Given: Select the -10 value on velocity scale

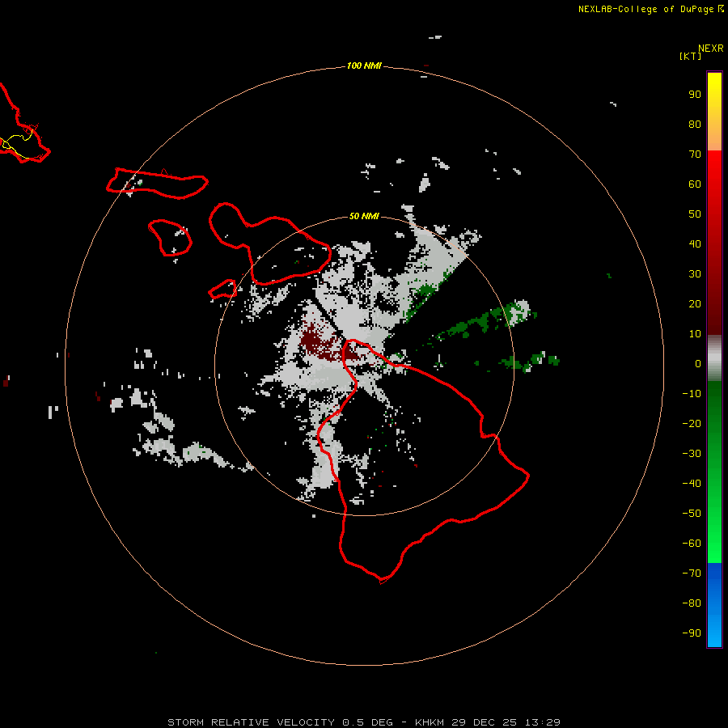Looking at the screenshot, I should pyautogui.click(x=692, y=394).
